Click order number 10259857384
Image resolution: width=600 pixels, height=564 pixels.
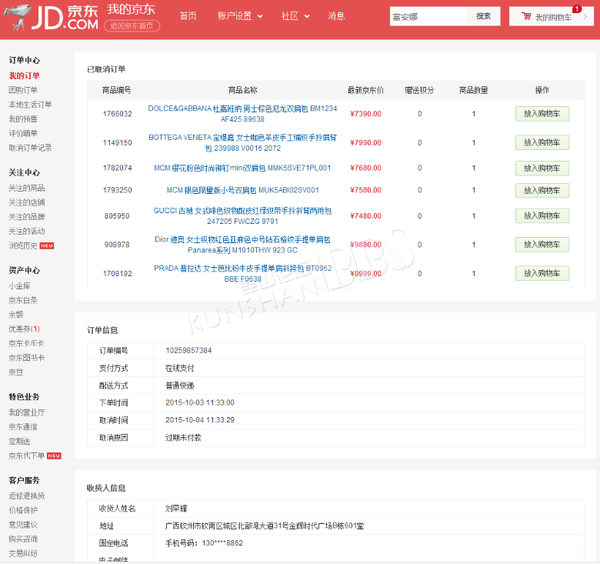click(x=188, y=350)
